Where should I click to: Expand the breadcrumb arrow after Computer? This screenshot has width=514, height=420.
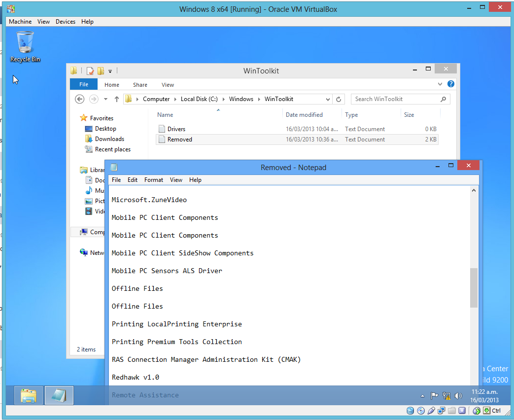pos(175,99)
